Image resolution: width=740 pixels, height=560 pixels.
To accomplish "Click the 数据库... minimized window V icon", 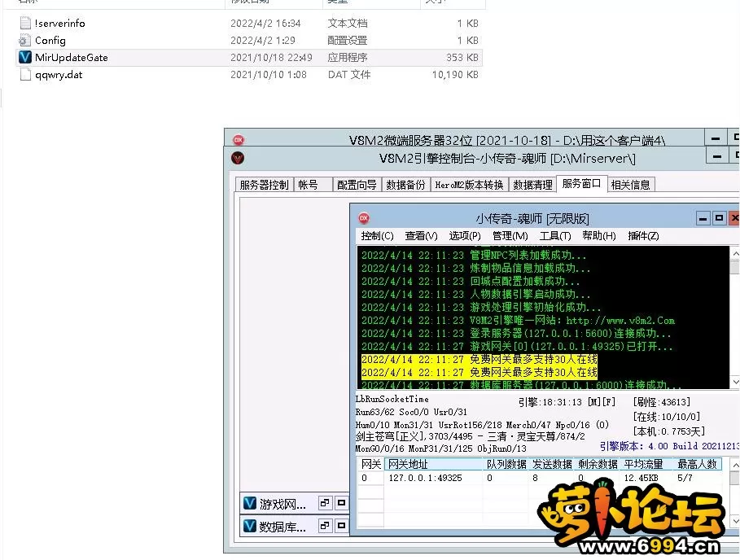I will [x=250, y=526].
